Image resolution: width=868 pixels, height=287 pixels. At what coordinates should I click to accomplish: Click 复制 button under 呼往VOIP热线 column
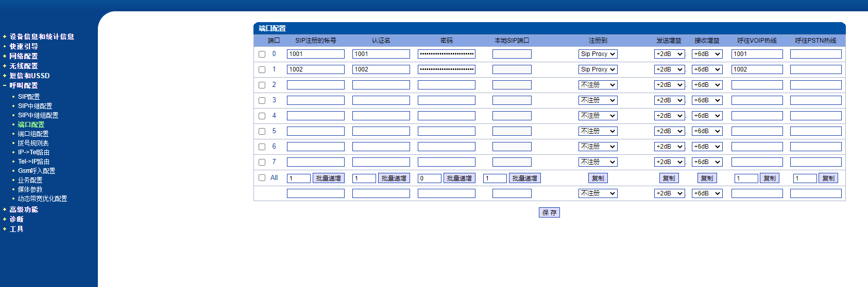pyautogui.click(x=770, y=178)
